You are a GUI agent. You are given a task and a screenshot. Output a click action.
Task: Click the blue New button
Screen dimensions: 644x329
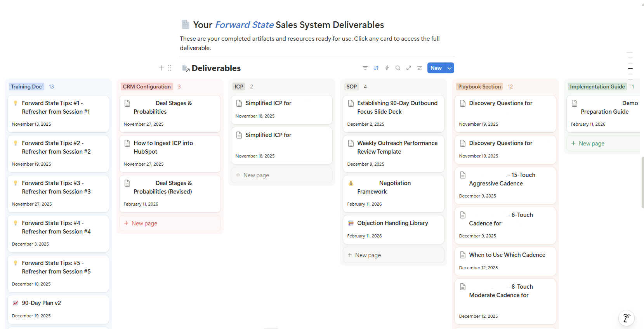[436, 68]
